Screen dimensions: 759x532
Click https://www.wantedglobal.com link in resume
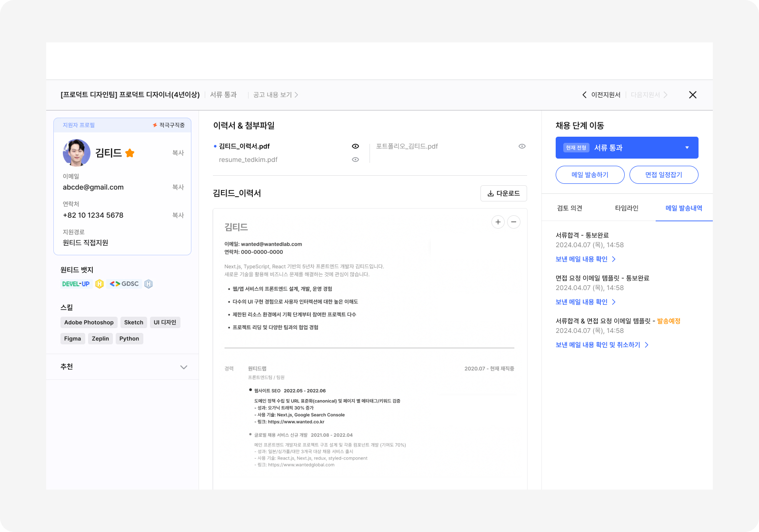[301, 465]
